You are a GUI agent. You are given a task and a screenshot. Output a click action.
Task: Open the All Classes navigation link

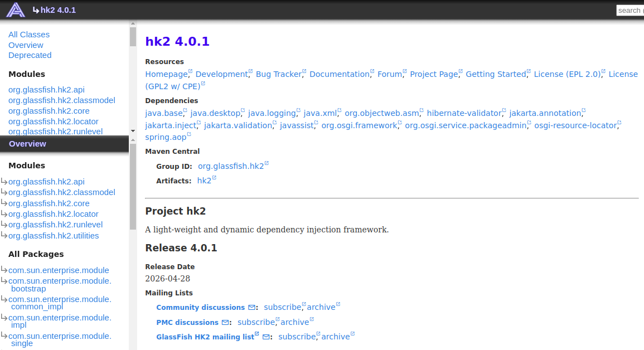coord(29,35)
